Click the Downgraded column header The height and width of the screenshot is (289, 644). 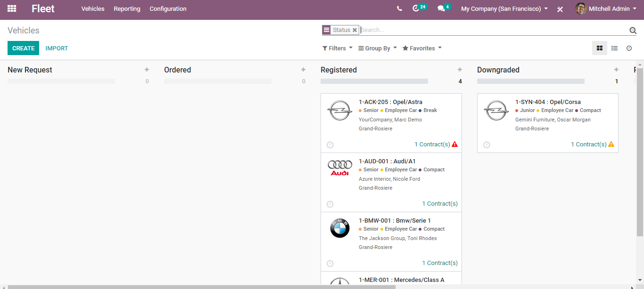[x=498, y=70]
